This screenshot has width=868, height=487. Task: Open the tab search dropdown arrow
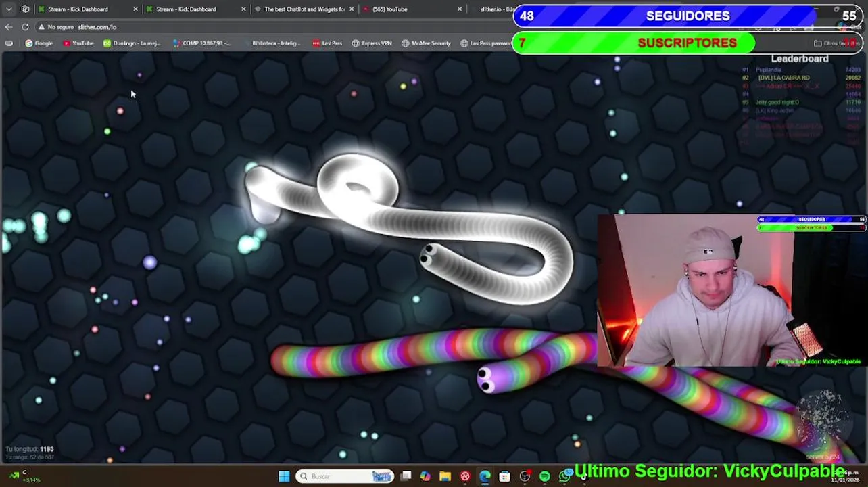pyautogui.click(x=9, y=9)
